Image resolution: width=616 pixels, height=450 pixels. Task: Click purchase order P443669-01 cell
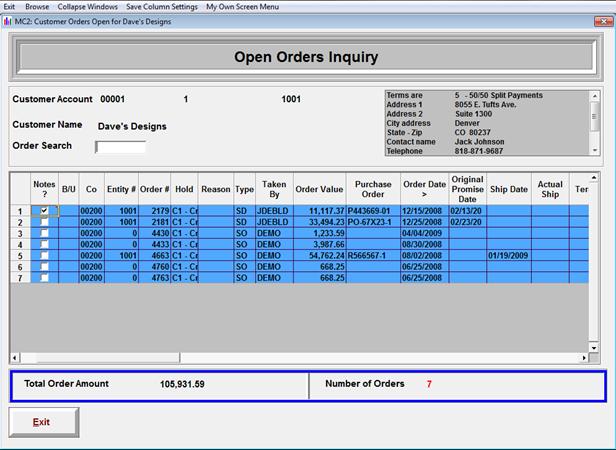click(373, 211)
